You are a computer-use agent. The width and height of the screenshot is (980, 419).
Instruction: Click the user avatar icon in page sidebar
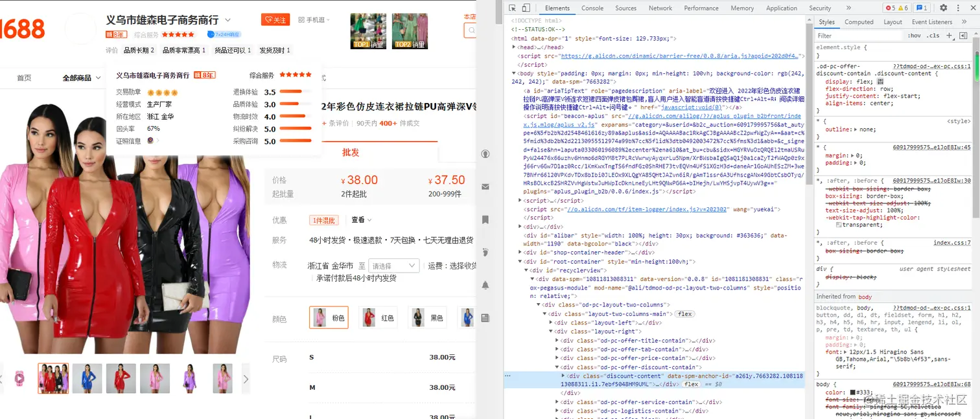tap(485, 153)
